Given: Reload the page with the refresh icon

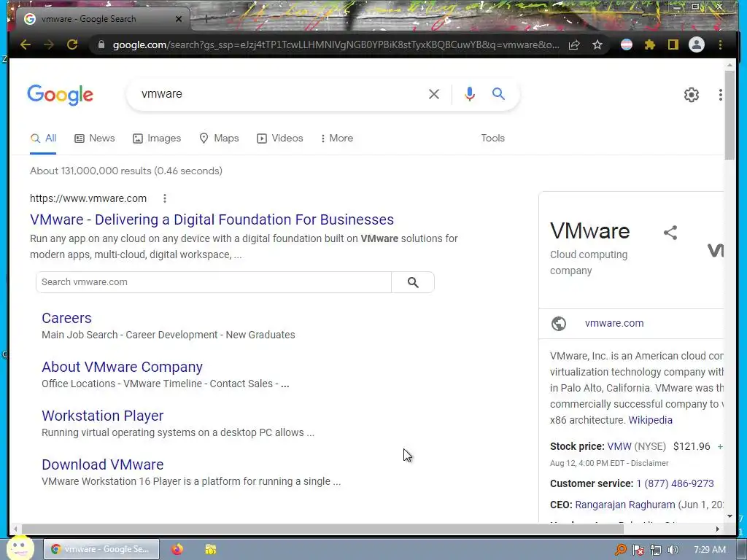Looking at the screenshot, I should coord(72,44).
